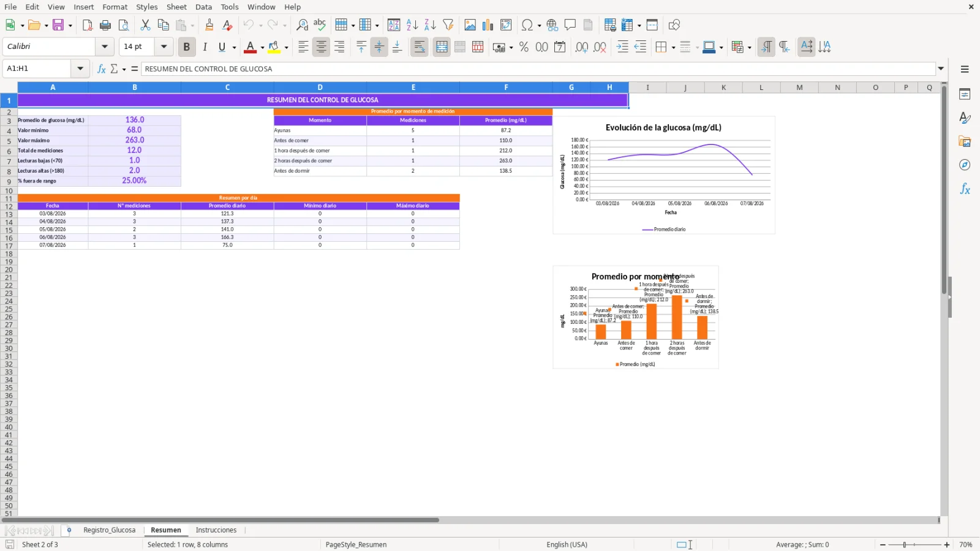Click the zoom out minus button

pyautogui.click(x=883, y=545)
